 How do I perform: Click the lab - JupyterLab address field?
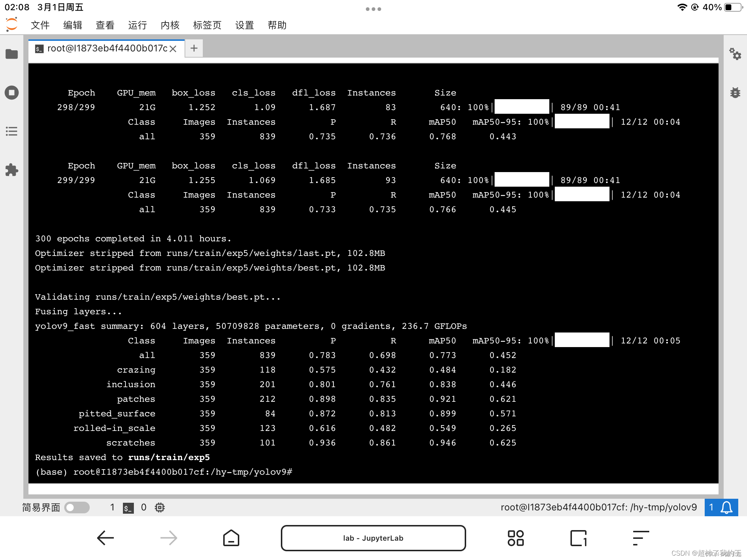373,538
